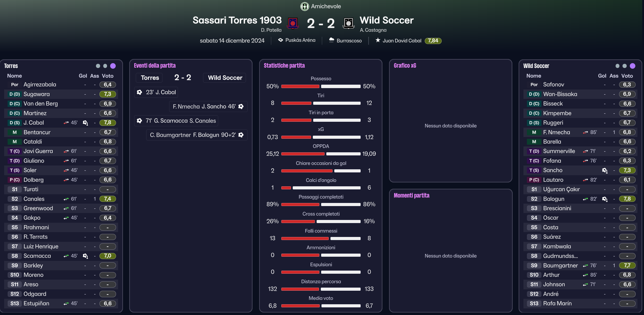Screen dimensions: 644x315
Task: Click the goal icon next to Sancho 46'
Action: pos(241,107)
